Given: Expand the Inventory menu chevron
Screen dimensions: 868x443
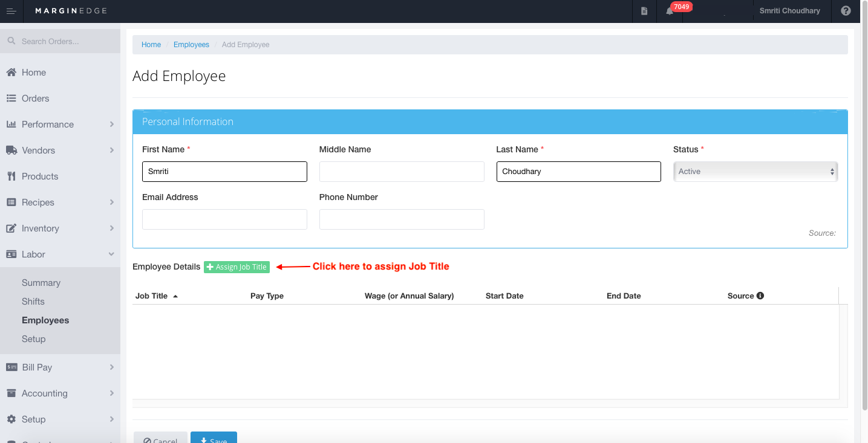Looking at the screenshot, I should click(112, 228).
